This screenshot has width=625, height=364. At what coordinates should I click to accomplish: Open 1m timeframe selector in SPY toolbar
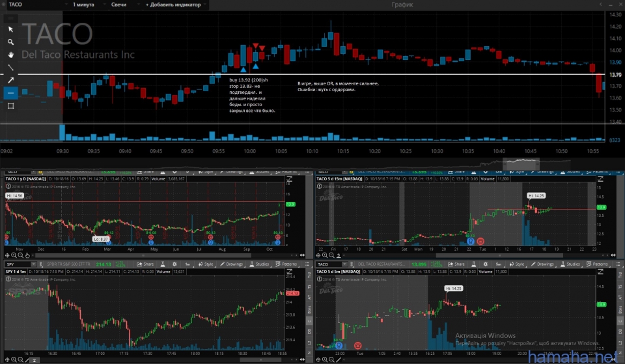tap(187, 264)
